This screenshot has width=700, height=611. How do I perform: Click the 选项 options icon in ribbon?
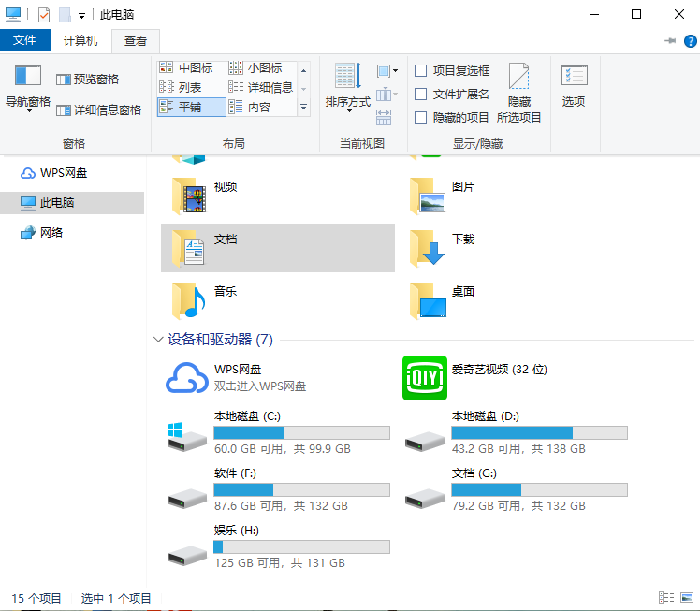click(x=574, y=85)
